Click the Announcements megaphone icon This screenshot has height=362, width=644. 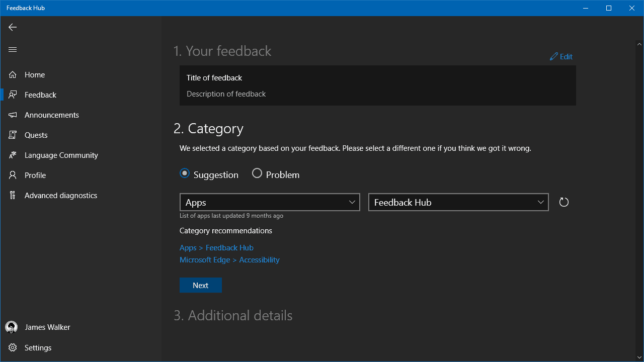point(13,115)
